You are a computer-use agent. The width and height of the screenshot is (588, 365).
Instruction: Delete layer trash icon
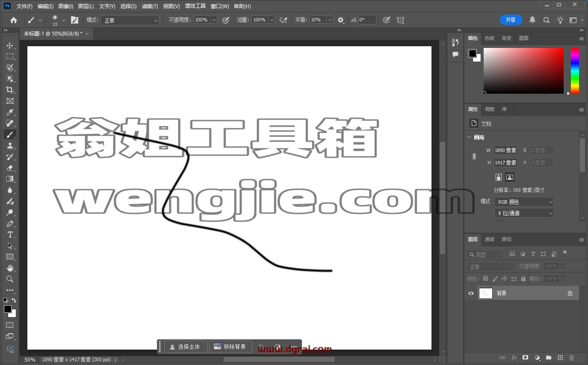click(x=572, y=357)
